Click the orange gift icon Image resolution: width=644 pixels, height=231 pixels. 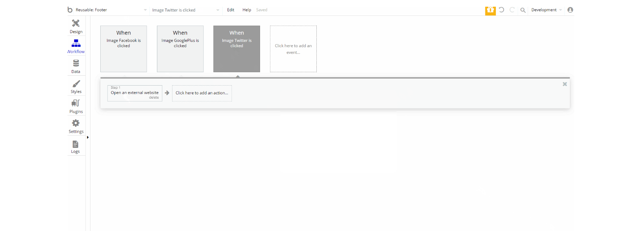pyautogui.click(x=490, y=10)
